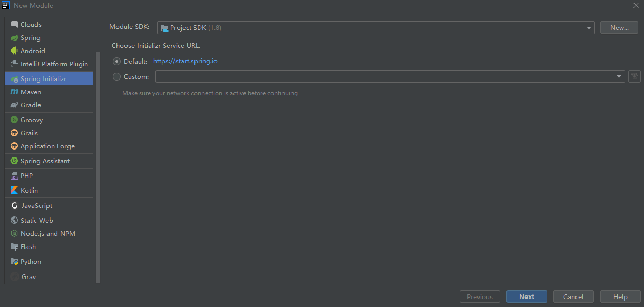Click the Node.js and NPM icon
This screenshot has height=307, width=644.
pos(14,234)
